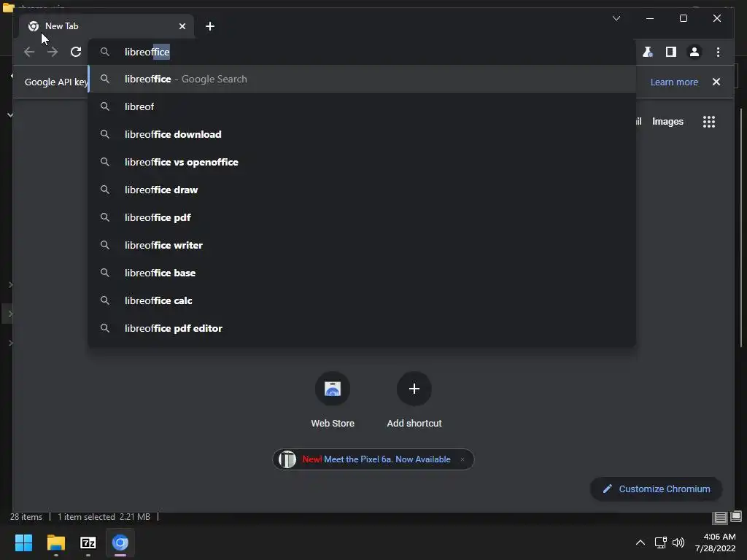
Task: Open the tab search dropdown arrow
Action: (x=616, y=18)
